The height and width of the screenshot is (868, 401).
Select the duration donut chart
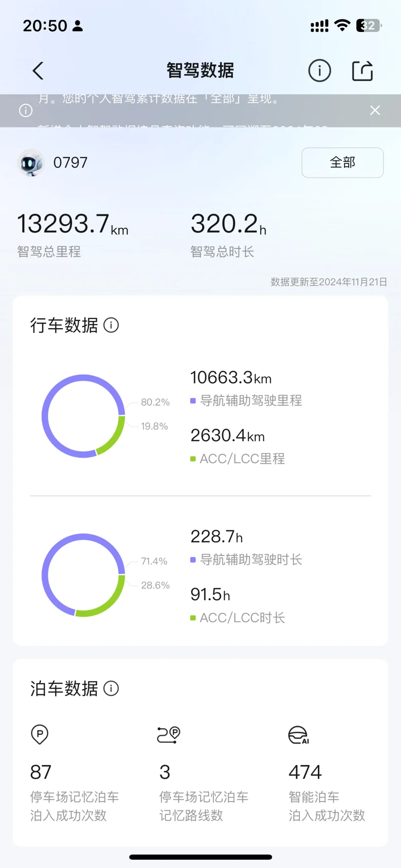(x=83, y=575)
